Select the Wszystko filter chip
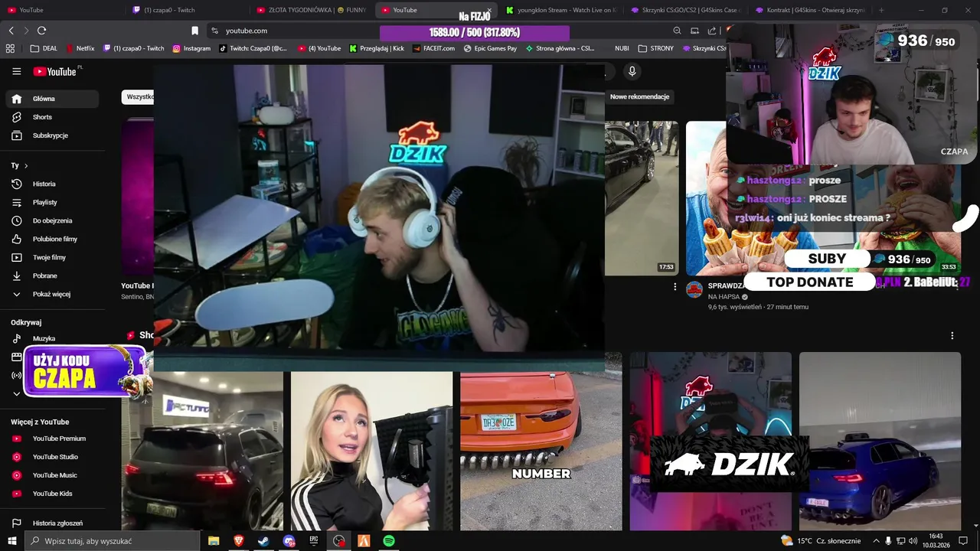 tap(138, 97)
